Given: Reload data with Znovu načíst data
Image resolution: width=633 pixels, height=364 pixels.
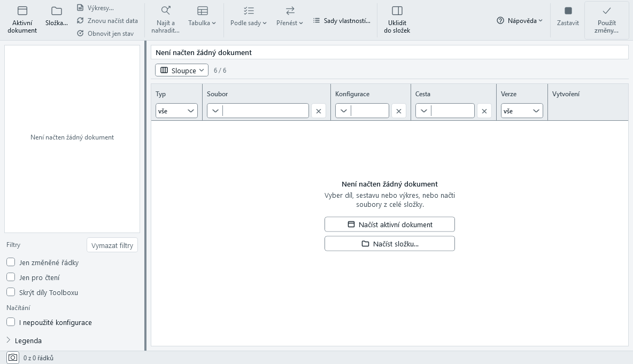Looking at the screenshot, I should click(107, 21).
